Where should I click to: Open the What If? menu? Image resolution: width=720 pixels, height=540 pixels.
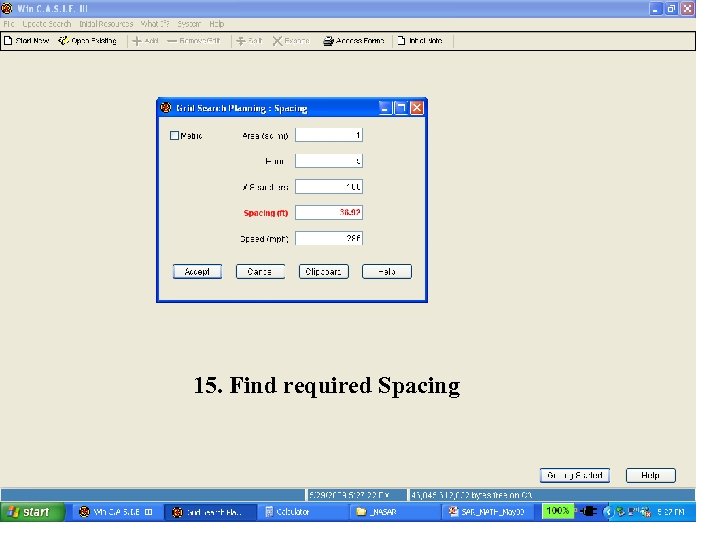click(155, 24)
